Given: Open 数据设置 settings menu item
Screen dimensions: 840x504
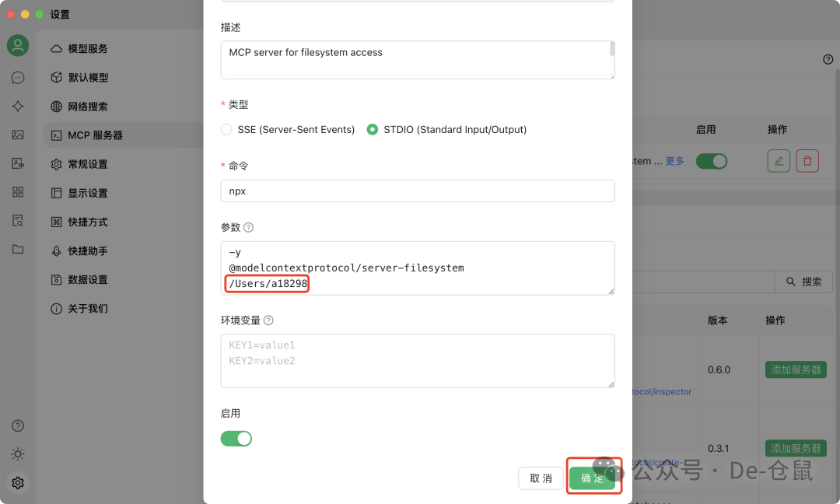Looking at the screenshot, I should pos(88,280).
